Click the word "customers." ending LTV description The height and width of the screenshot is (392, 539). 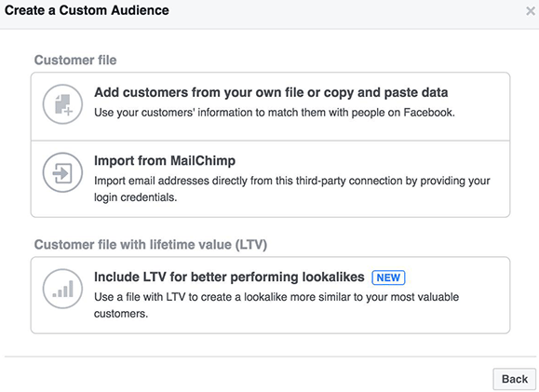point(121,314)
